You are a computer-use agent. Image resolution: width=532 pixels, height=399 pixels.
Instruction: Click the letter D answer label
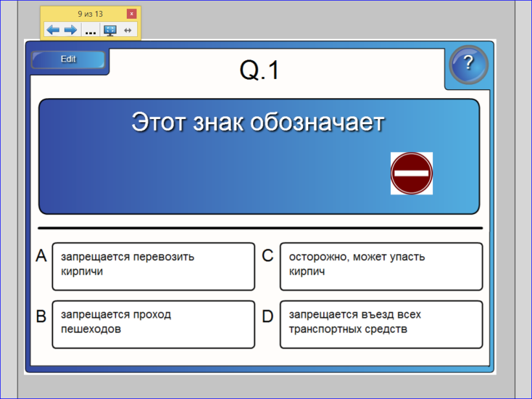tap(268, 316)
